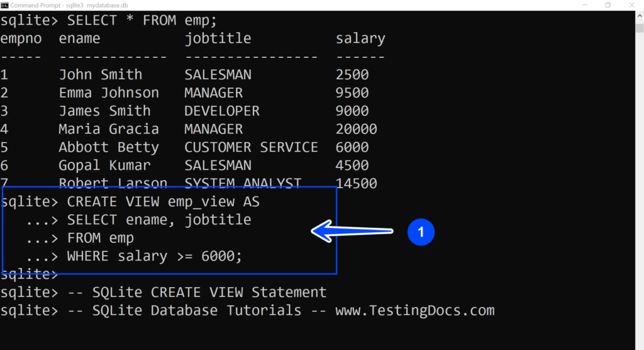Close the Command Prompt window
Viewport: 644px width, 350px height.
(x=631, y=5)
